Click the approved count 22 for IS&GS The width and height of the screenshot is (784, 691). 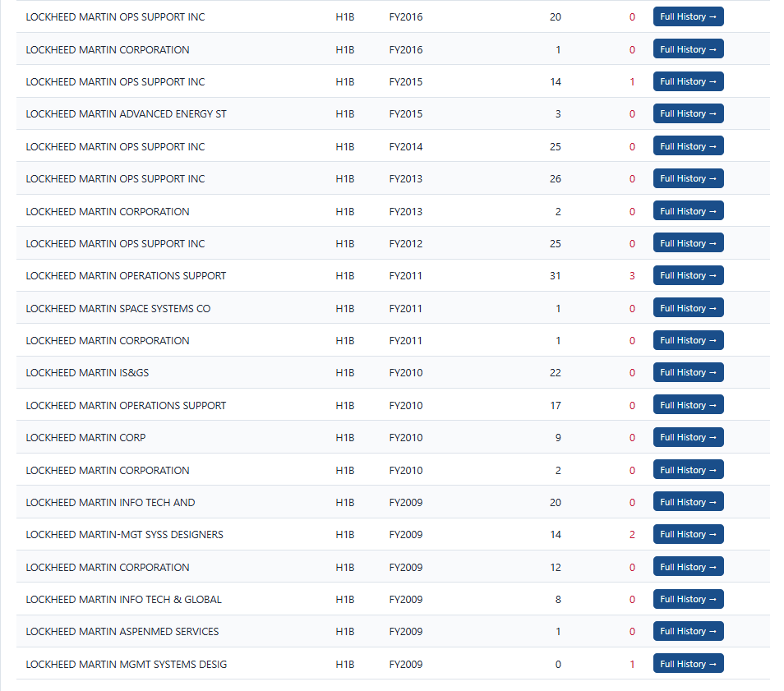(x=555, y=373)
